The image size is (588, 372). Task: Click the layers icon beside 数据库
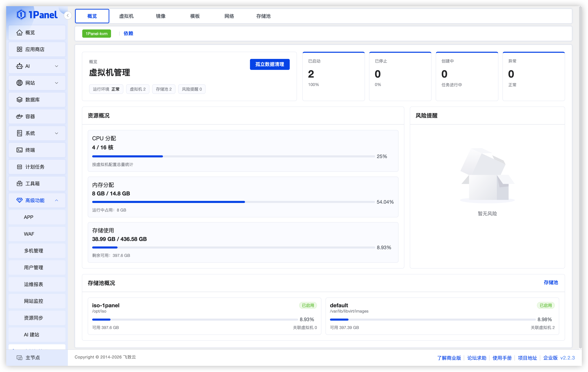(x=19, y=100)
